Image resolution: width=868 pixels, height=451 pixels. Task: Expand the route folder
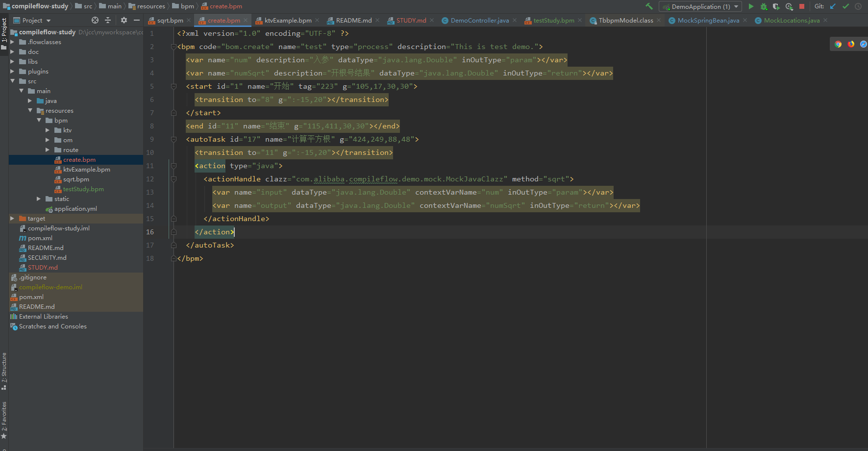48,150
